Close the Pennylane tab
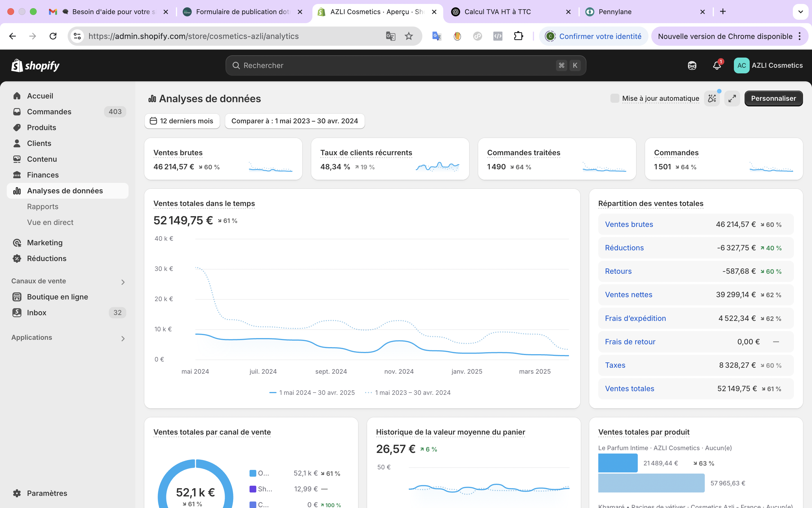Screen dimensions: 812x508 point(702,12)
